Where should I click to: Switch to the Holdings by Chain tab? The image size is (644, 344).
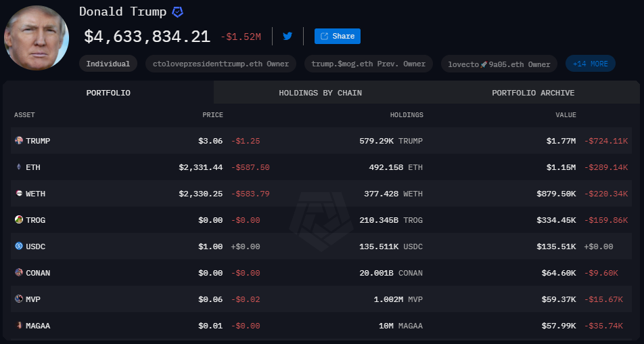click(x=320, y=93)
